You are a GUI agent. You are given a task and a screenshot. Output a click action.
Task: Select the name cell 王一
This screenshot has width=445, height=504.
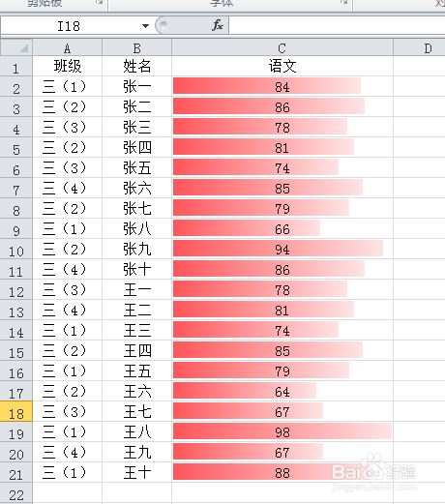137,290
